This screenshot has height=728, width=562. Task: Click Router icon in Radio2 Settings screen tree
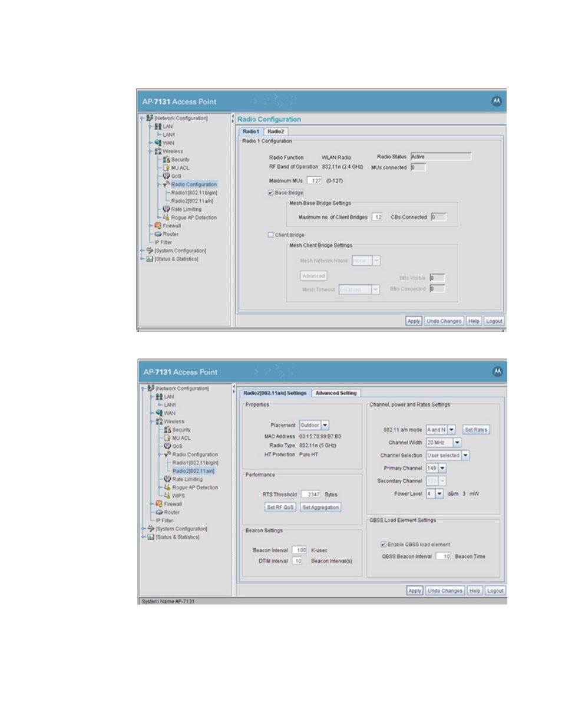point(159,512)
